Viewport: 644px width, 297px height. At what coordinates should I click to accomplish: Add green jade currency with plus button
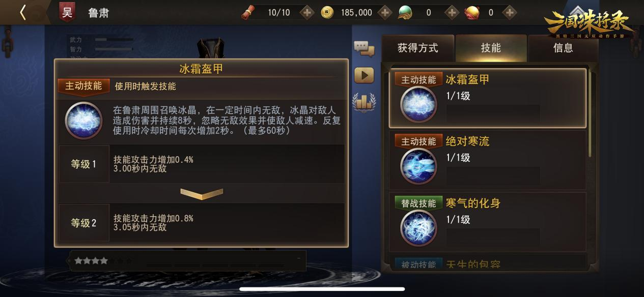[452, 12]
